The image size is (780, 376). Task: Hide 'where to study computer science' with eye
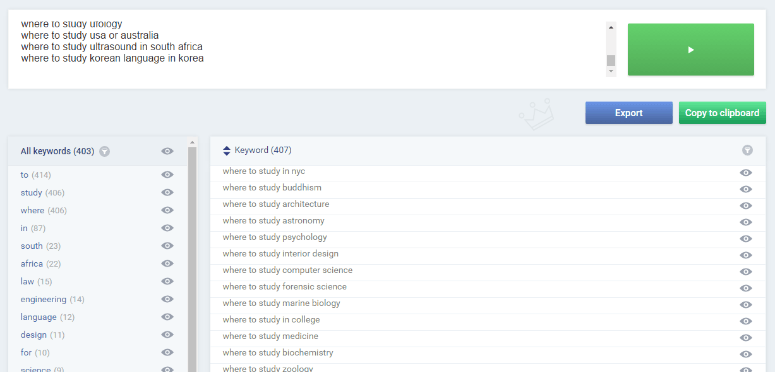[x=746, y=272]
